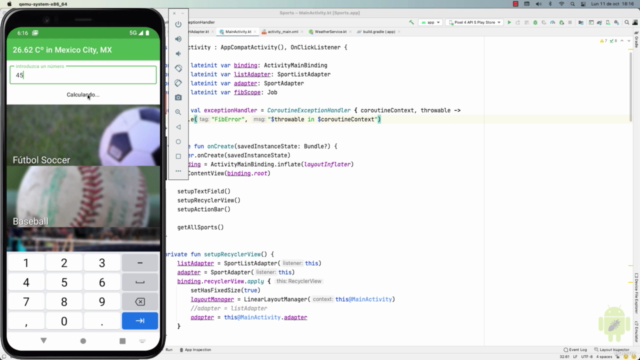Tap key 5 on the numeric keypad
640x360 pixels.
point(64,282)
